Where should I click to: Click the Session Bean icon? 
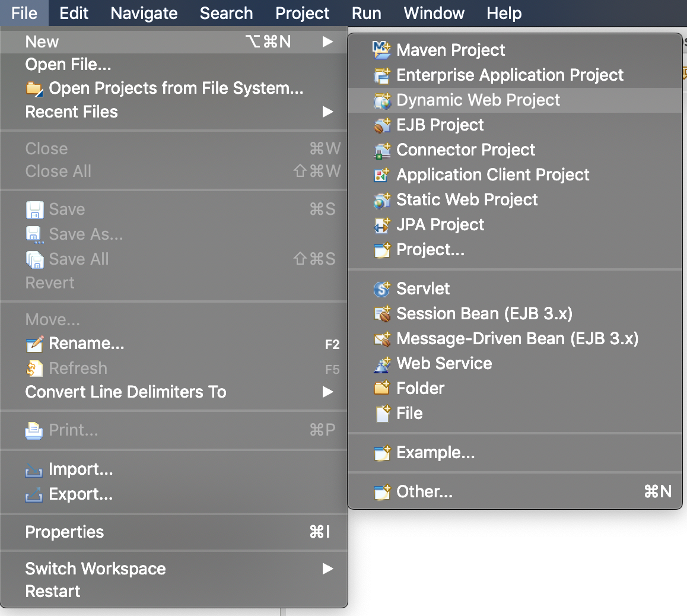click(x=381, y=314)
